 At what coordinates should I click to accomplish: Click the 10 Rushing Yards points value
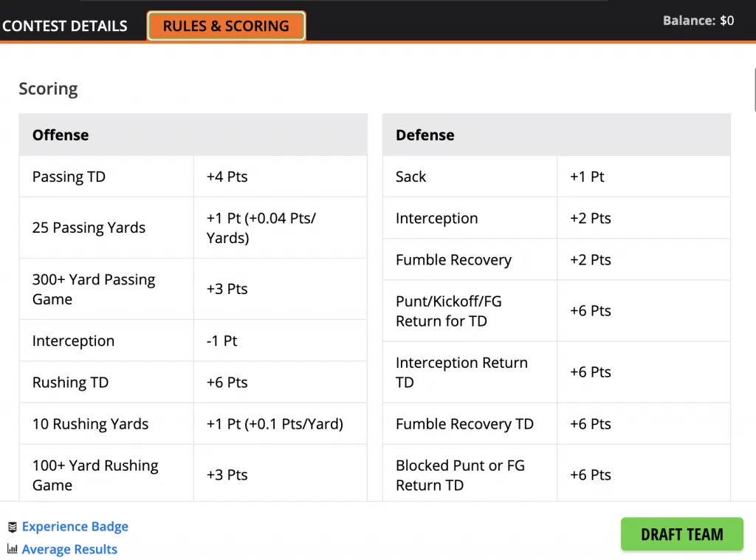(275, 423)
